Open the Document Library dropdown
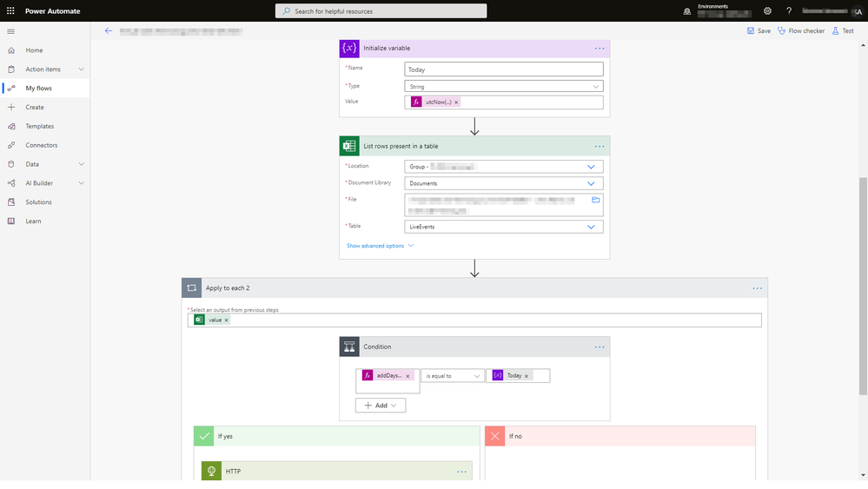The height and width of the screenshot is (489, 868). click(x=504, y=183)
